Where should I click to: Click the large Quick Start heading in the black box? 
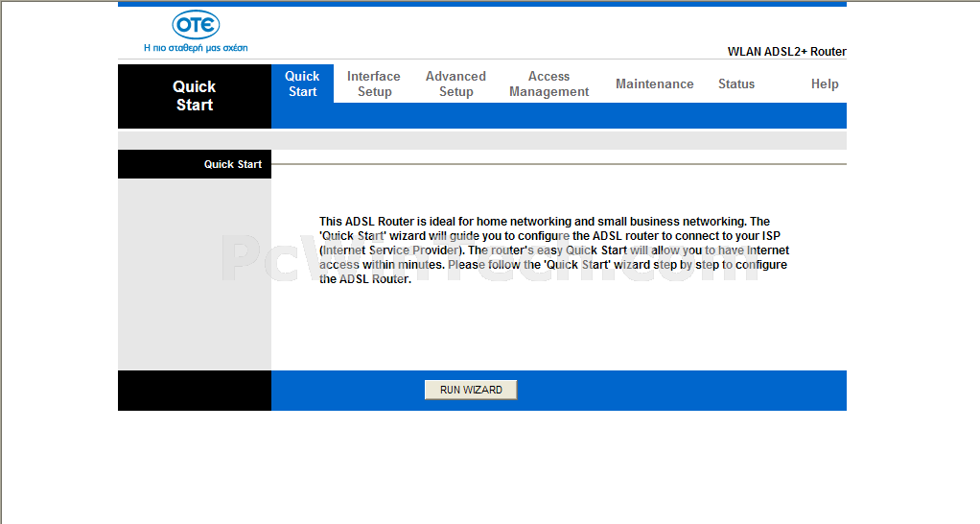195,96
